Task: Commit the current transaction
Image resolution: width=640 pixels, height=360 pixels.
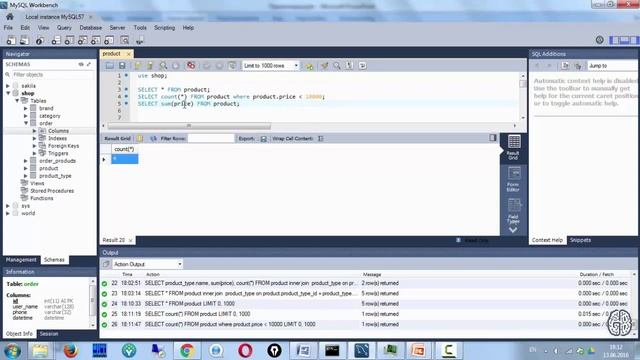Action: point(207,65)
